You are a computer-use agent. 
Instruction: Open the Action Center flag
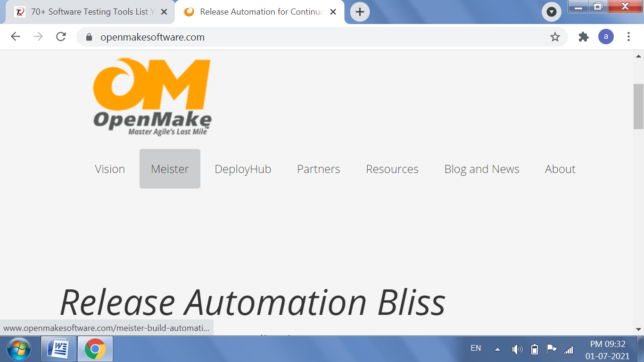point(551,349)
